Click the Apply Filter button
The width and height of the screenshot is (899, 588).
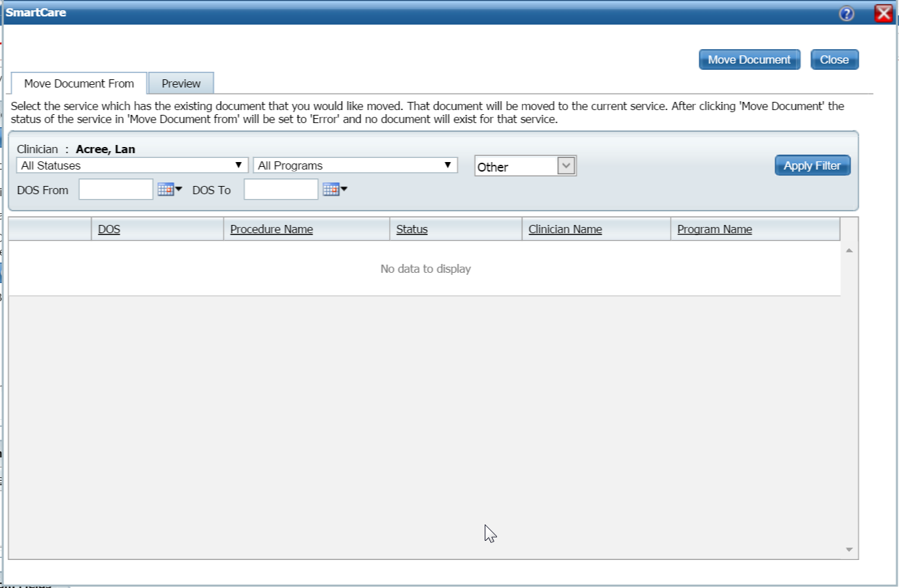(812, 165)
